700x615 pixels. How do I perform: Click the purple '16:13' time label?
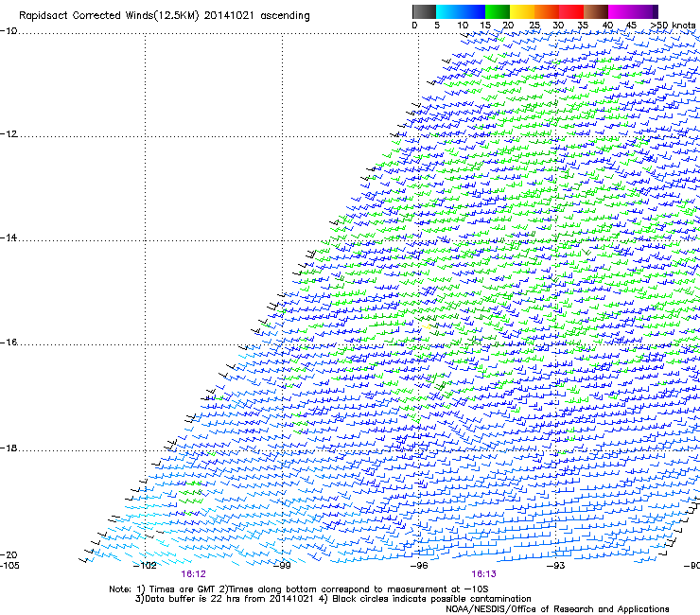(x=484, y=574)
